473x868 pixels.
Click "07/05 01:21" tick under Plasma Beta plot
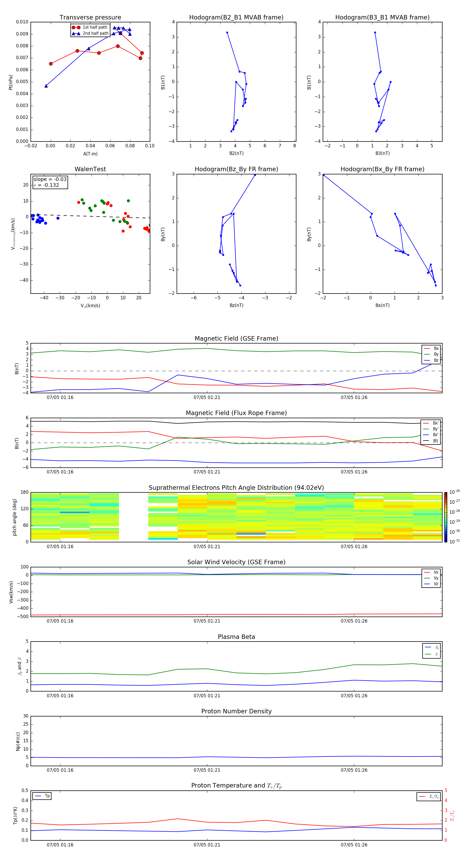coord(207,696)
